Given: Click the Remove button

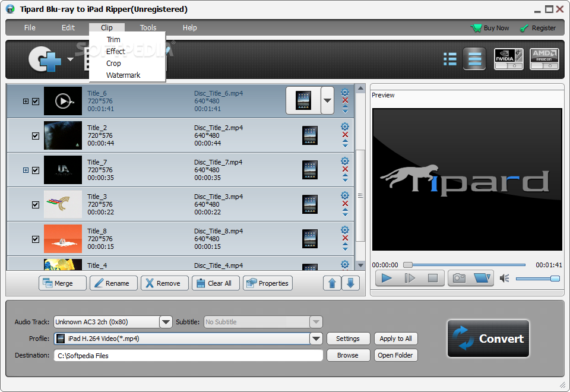Looking at the screenshot, I should [164, 283].
